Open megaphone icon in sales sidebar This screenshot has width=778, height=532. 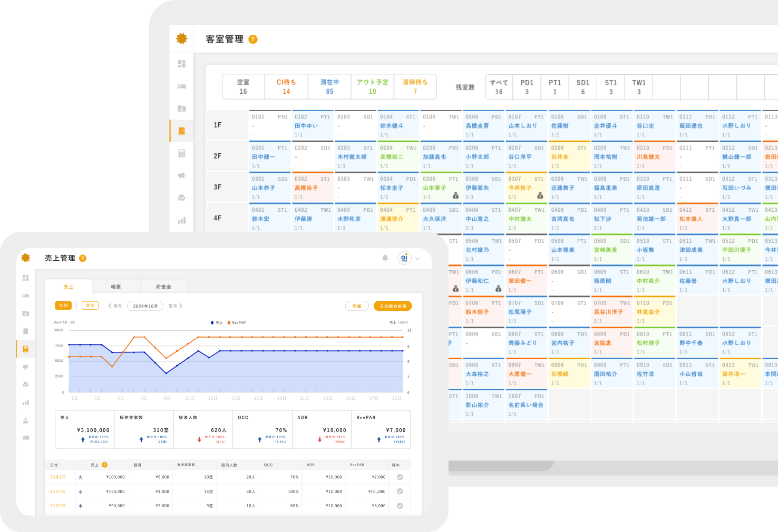point(25,367)
